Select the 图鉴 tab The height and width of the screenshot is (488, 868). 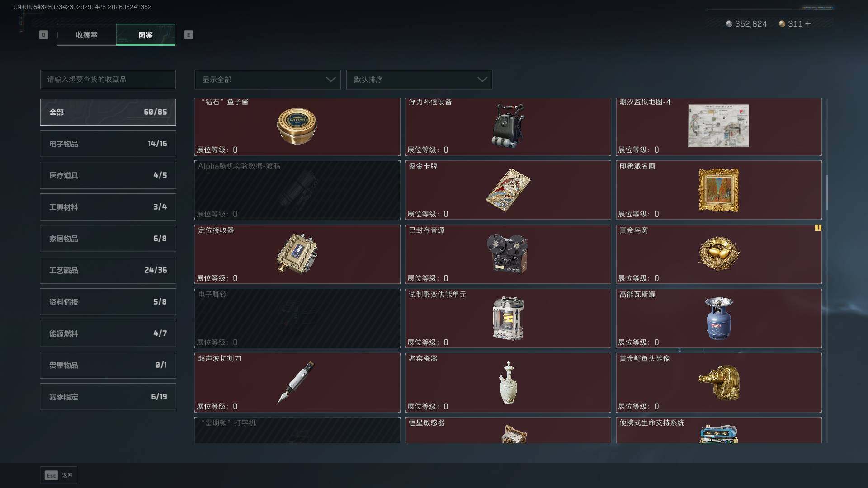146,35
